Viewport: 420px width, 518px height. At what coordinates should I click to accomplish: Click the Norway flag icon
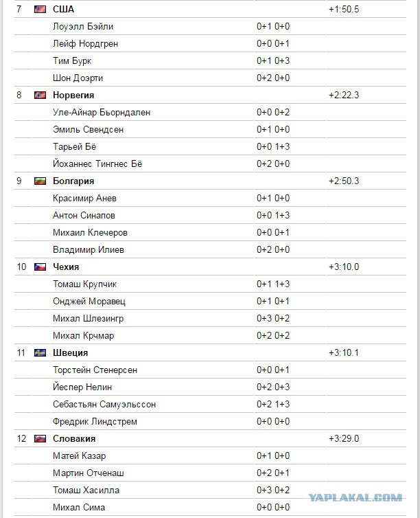(40, 95)
